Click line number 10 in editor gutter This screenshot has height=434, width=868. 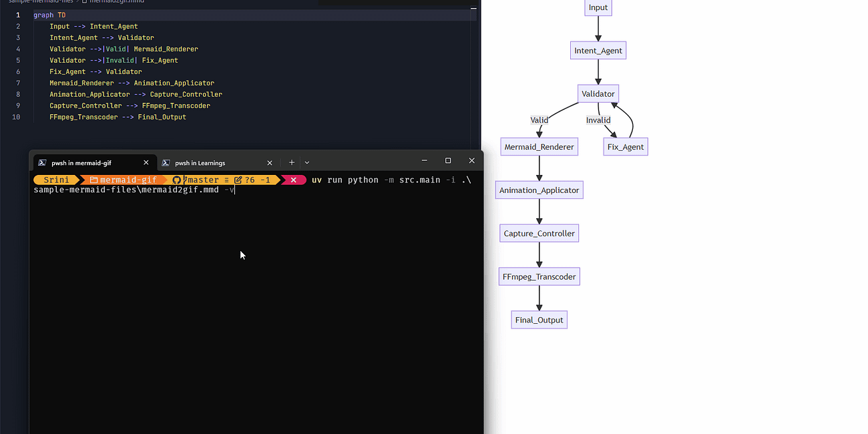[16, 117]
